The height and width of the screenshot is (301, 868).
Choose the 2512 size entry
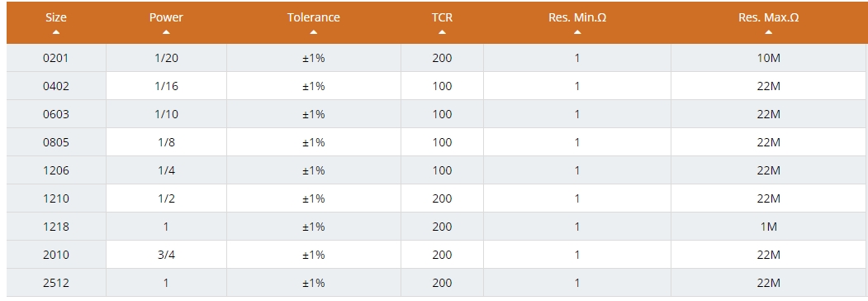point(56,283)
